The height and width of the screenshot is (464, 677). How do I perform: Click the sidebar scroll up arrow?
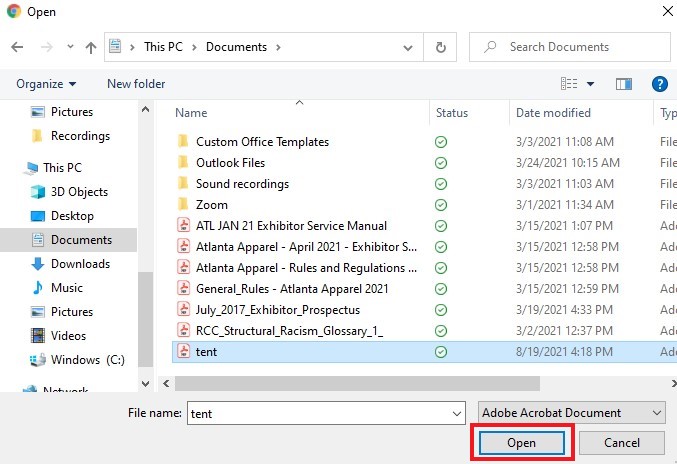pyautogui.click(x=146, y=109)
